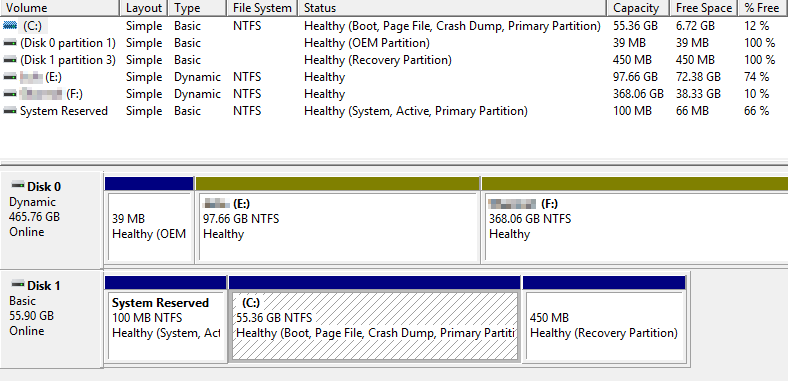Sort by the Layout column header
This screenshot has width=788, height=381.
[x=144, y=8]
